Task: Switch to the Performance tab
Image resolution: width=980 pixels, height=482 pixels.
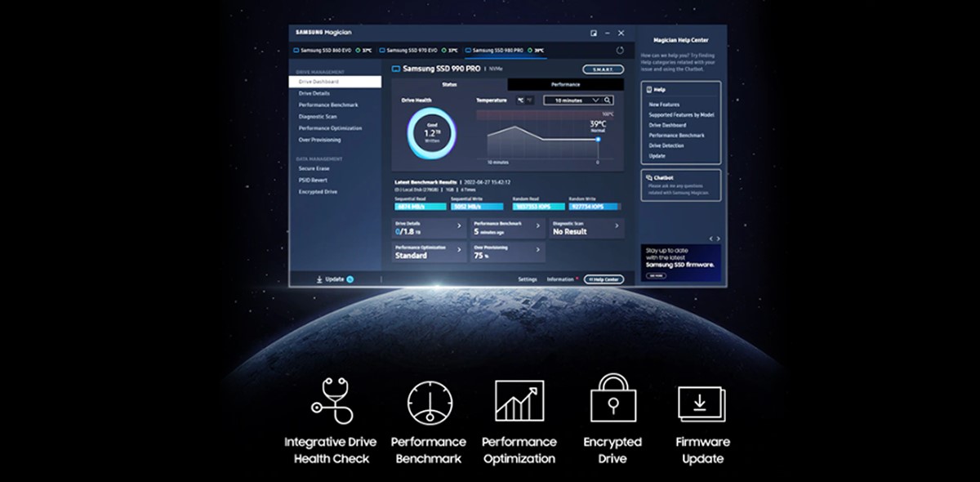Action: click(565, 84)
